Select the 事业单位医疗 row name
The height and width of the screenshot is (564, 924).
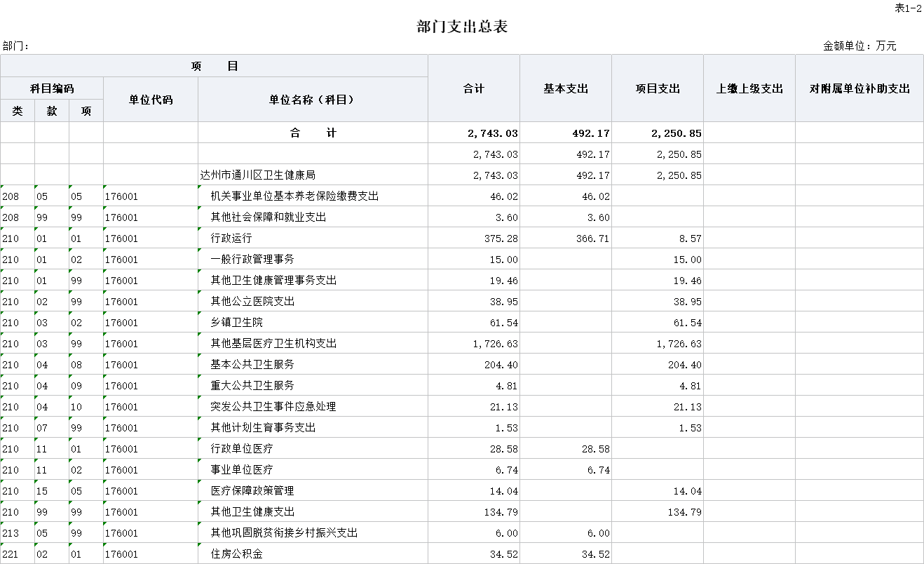coord(242,469)
